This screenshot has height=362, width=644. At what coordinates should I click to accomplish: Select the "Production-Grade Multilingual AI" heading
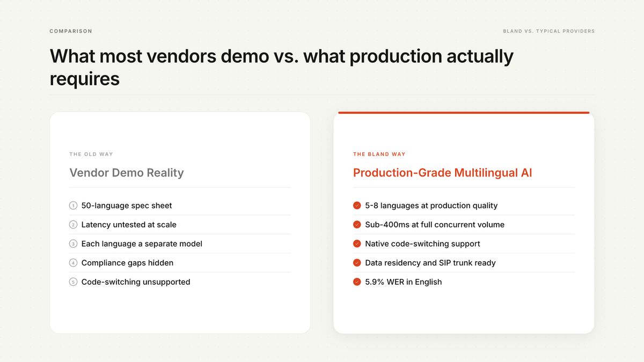443,173
